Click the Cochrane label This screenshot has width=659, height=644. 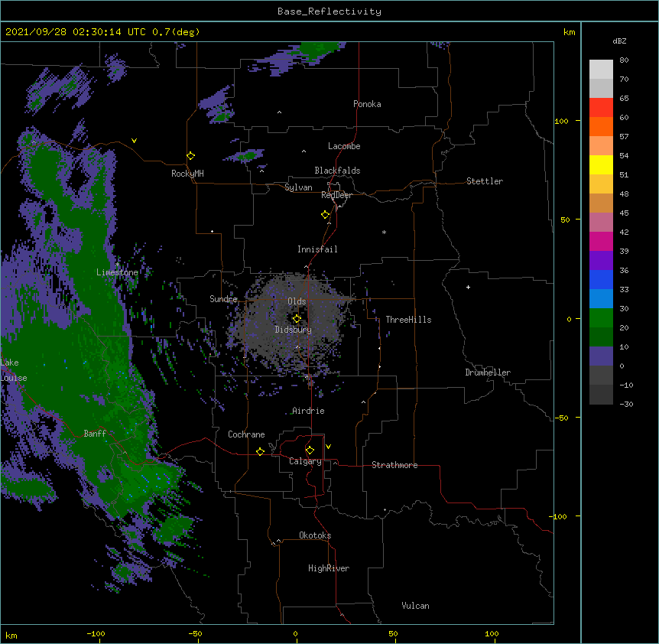(246, 434)
